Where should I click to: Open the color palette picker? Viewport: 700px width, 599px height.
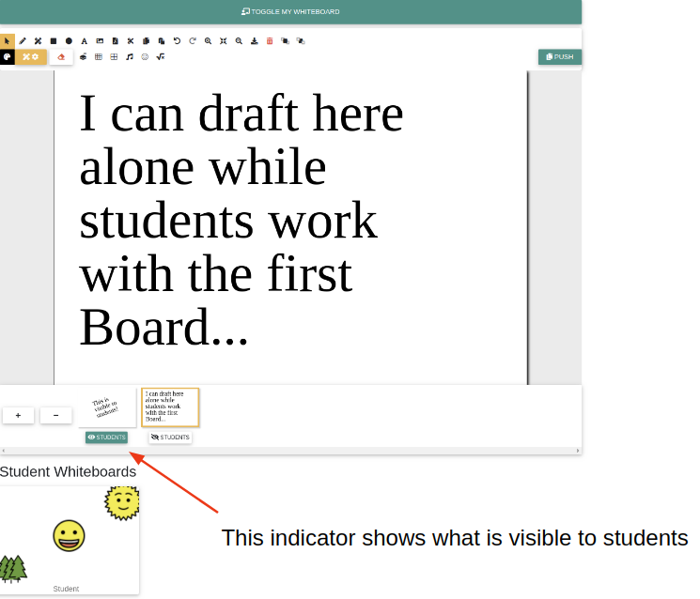pos(8,57)
